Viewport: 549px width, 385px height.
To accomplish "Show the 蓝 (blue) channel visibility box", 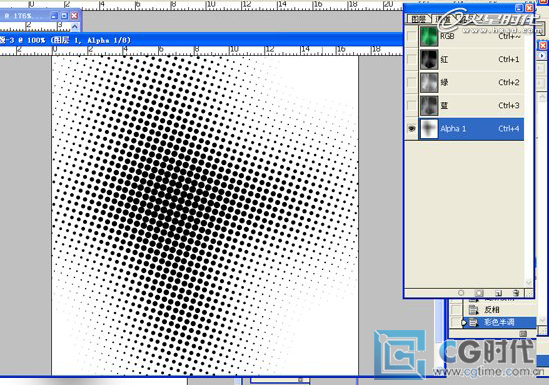I will click(412, 105).
